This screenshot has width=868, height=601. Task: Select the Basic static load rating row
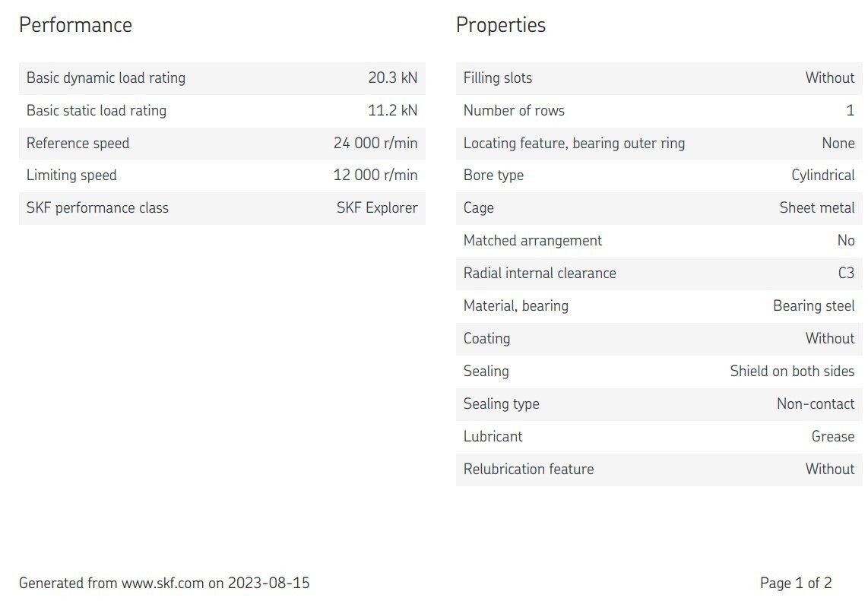(x=222, y=111)
